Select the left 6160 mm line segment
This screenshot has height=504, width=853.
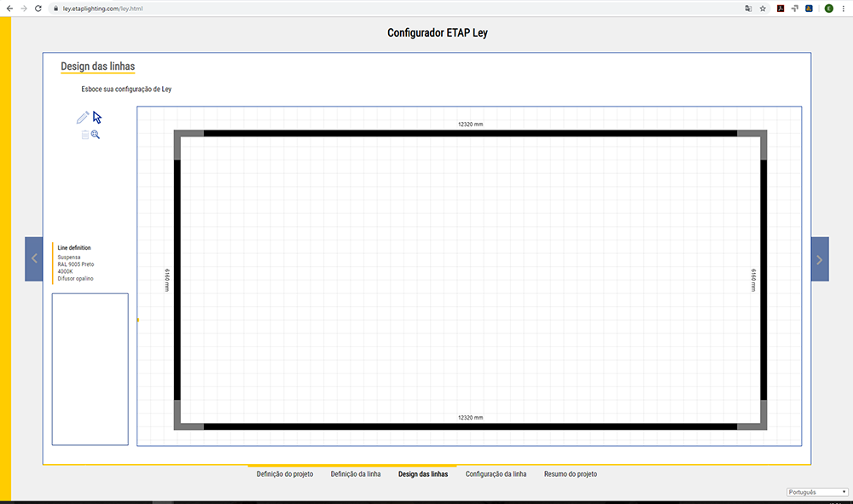pos(177,280)
